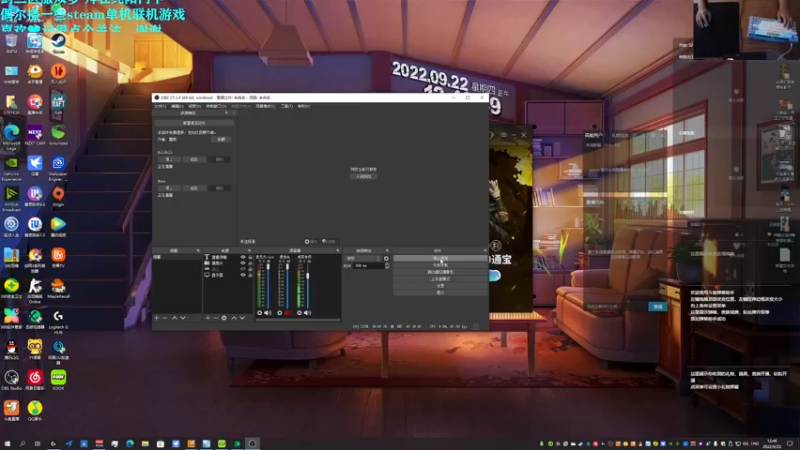This screenshot has height=450, width=800.
Task: Undock the scenes panel via header icon
Action: [x=198, y=251]
